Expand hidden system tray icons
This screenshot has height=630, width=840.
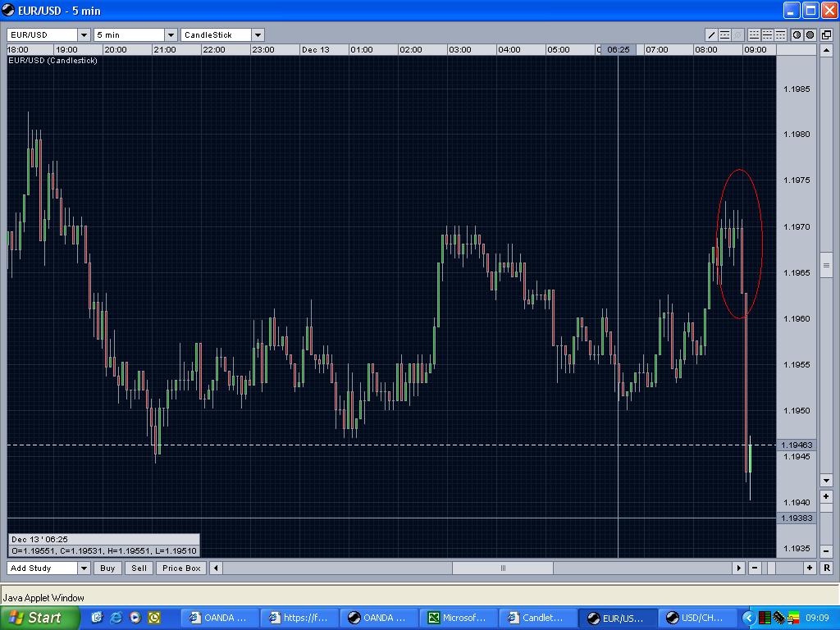(x=749, y=619)
